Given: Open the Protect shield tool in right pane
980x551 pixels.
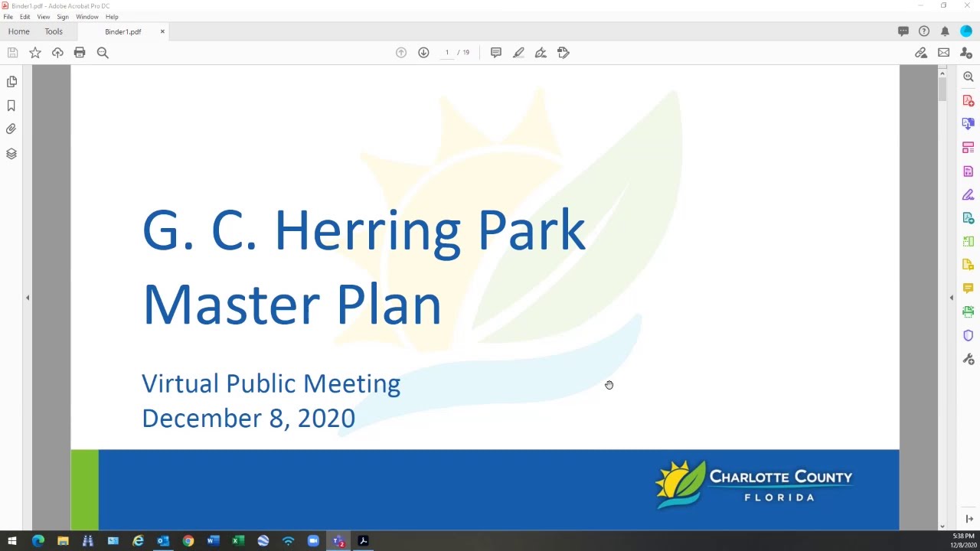Looking at the screenshot, I should pyautogui.click(x=969, y=336).
